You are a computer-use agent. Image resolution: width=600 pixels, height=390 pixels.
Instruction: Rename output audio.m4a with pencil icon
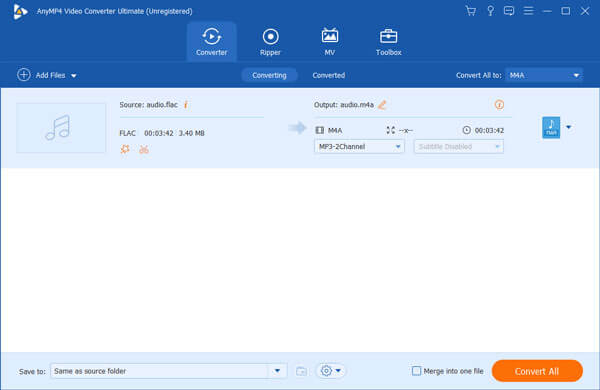pyautogui.click(x=382, y=105)
